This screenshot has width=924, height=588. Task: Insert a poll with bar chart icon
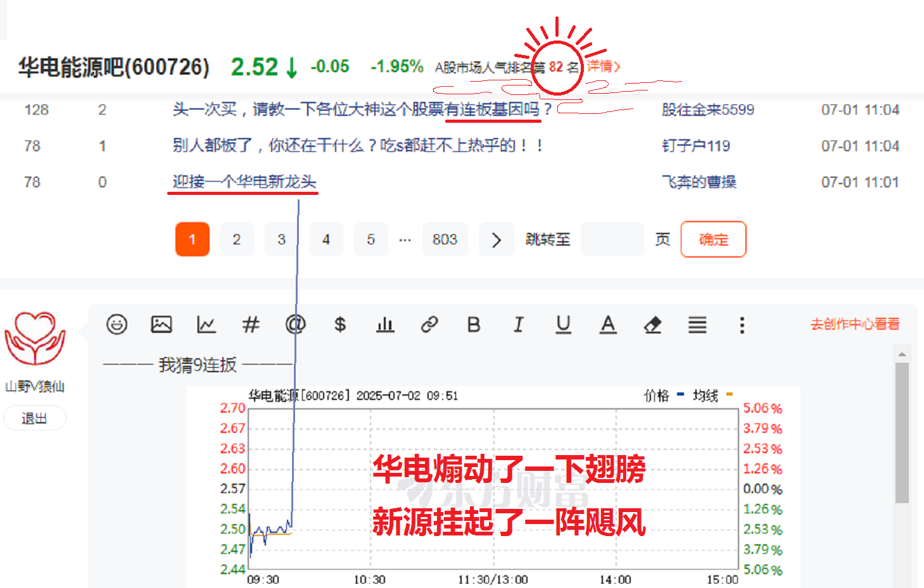[x=385, y=325]
